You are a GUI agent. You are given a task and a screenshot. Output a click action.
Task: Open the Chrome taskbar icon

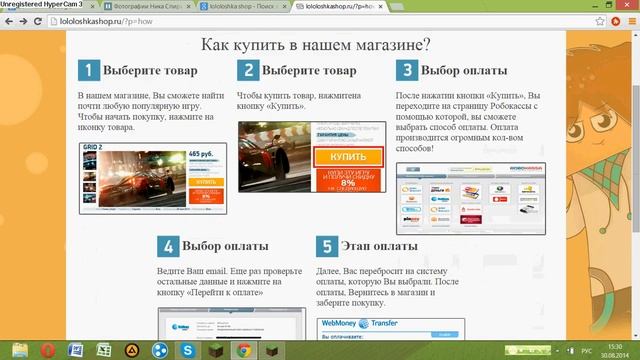click(244, 350)
